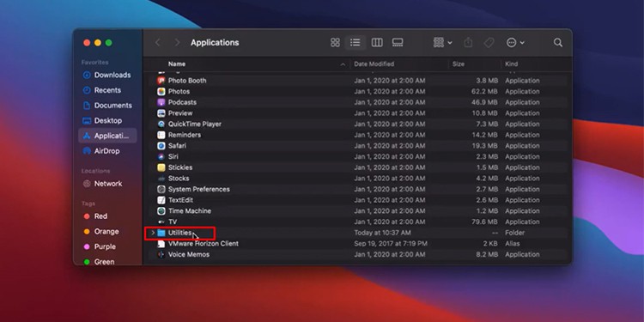Click the Photo Booth app icon
Viewport: 644px width, 322px height.
pos(161,81)
